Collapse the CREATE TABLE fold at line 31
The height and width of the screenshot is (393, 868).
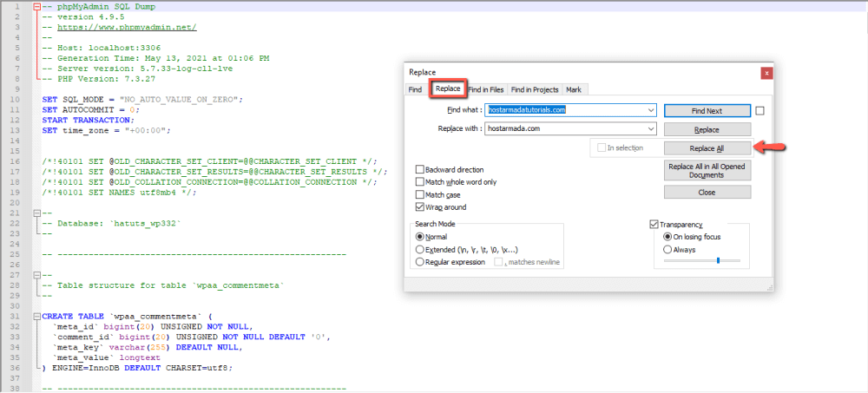click(x=36, y=316)
